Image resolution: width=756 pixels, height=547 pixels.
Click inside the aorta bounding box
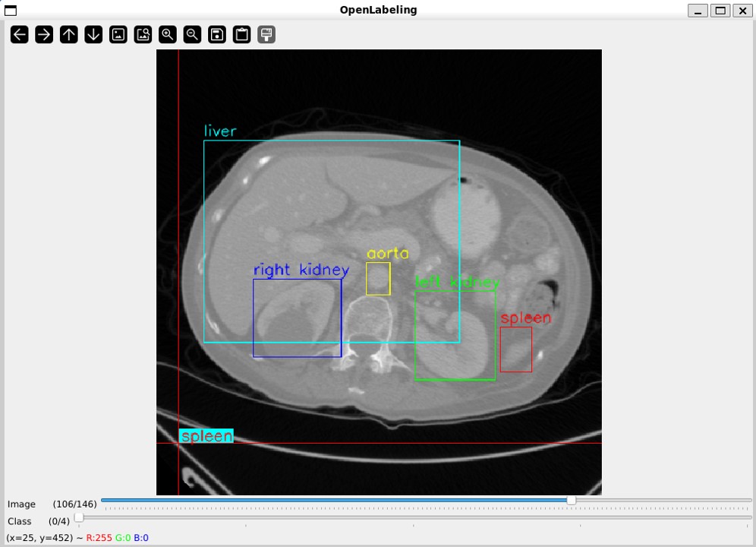pos(378,279)
